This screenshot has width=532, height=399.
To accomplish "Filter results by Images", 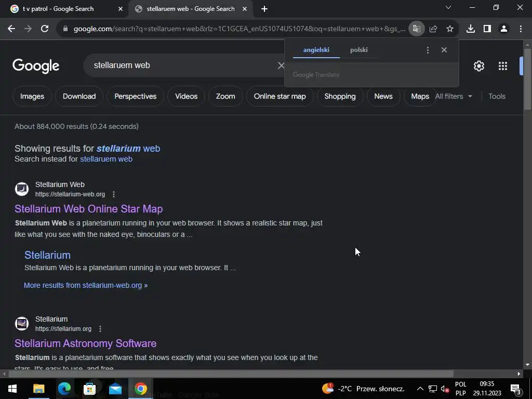I will tap(32, 96).
